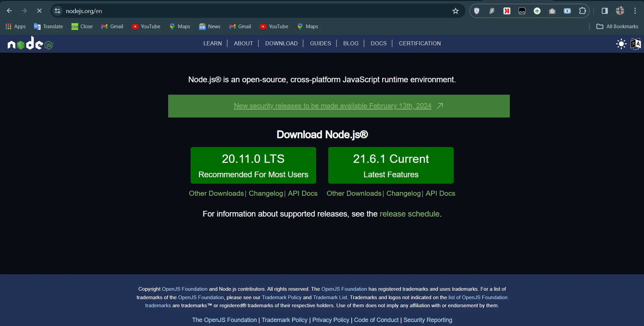Open the second Maps bookmark
This screenshot has width=644, height=326.
click(x=307, y=27)
